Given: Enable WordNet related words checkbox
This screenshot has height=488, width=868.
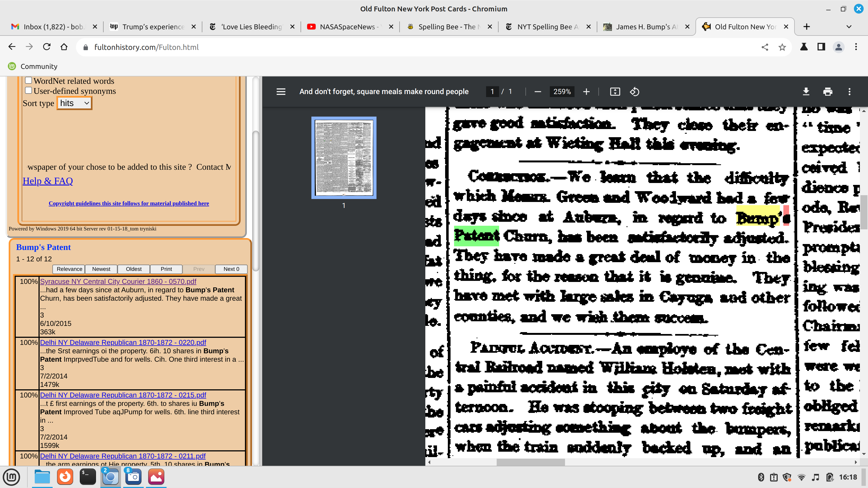Looking at the screenshot, I should pyautogui.click(x=29, y=80).
